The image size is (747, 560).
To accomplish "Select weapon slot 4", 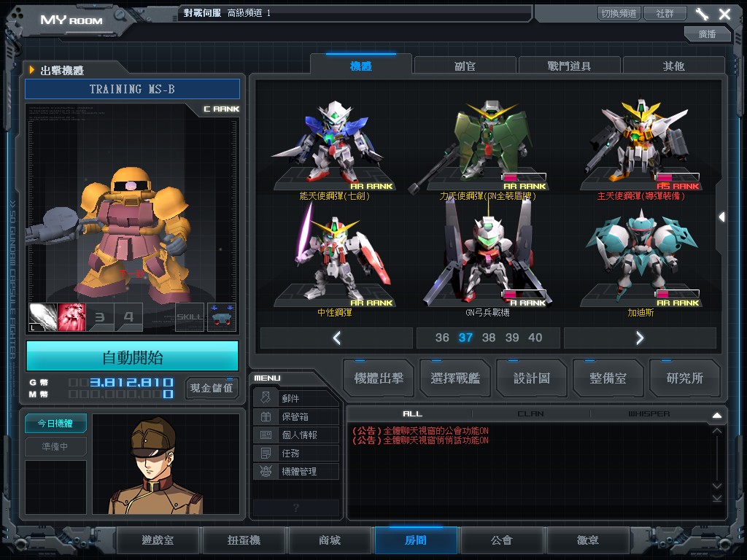I will [x=128, y=317].
